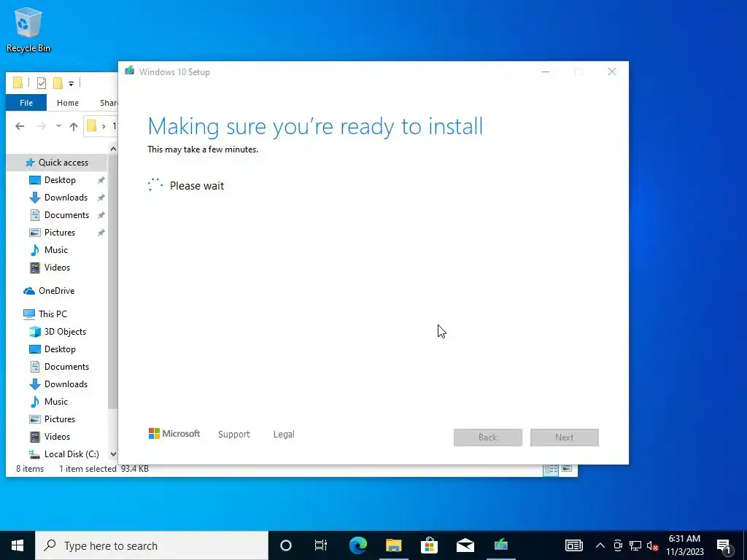Click the Windows Setup taskbar icon
Viewport: 747px width, 560px height.
[500, 545]
